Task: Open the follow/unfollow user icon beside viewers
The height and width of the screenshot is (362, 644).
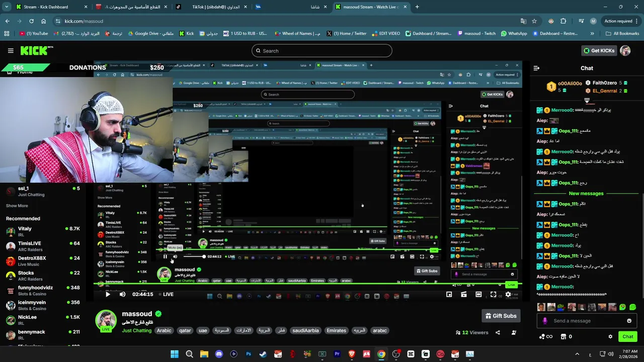Action: click(514, 332)
